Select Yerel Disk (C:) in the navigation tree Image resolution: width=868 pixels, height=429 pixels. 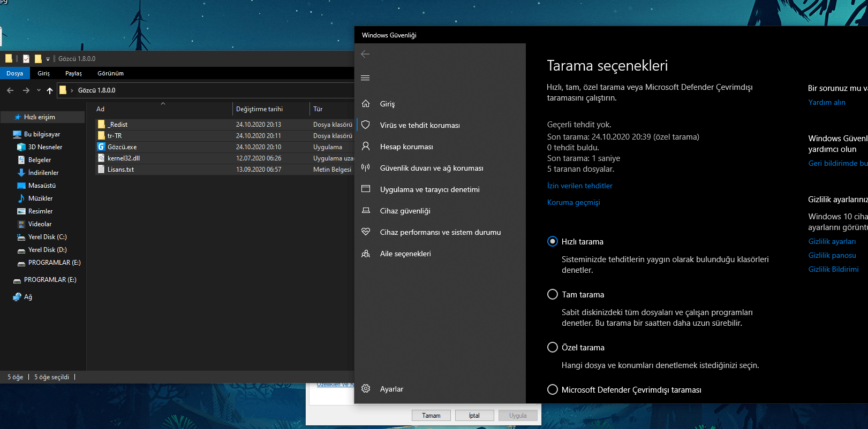(x=47, y=237)
